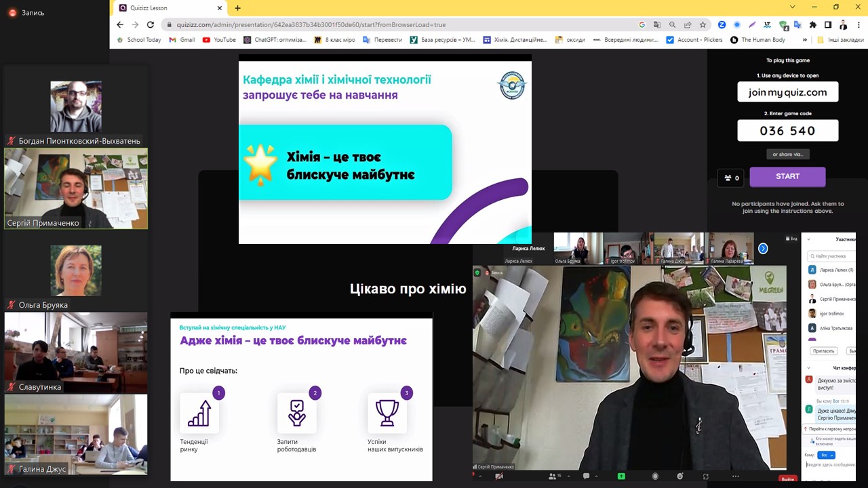Open the 'or share via...' options
The height and width of the screenshot is (488, 868).
click(x=787, y=155)
